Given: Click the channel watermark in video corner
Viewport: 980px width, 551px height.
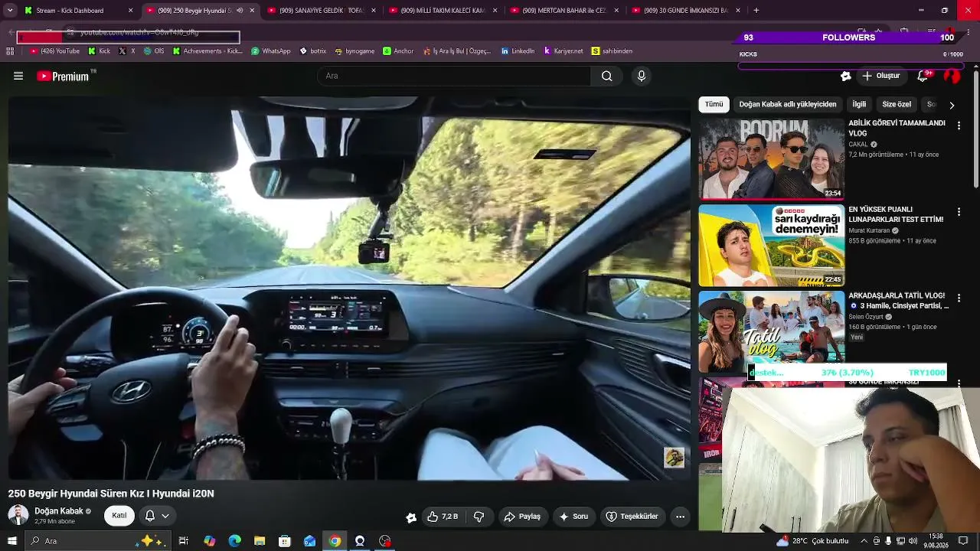Looking at the screenshot, I should [x=674, y=457].
